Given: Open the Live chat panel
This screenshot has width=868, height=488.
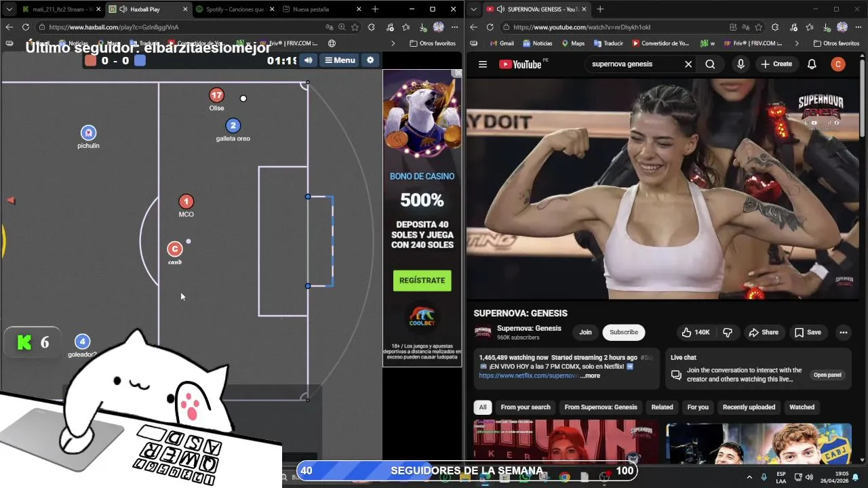Looking at the screenshot, I should (x=827, y=375).
